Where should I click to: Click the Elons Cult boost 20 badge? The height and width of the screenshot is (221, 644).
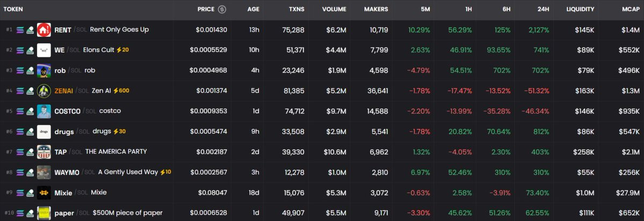tap(122, 50)
